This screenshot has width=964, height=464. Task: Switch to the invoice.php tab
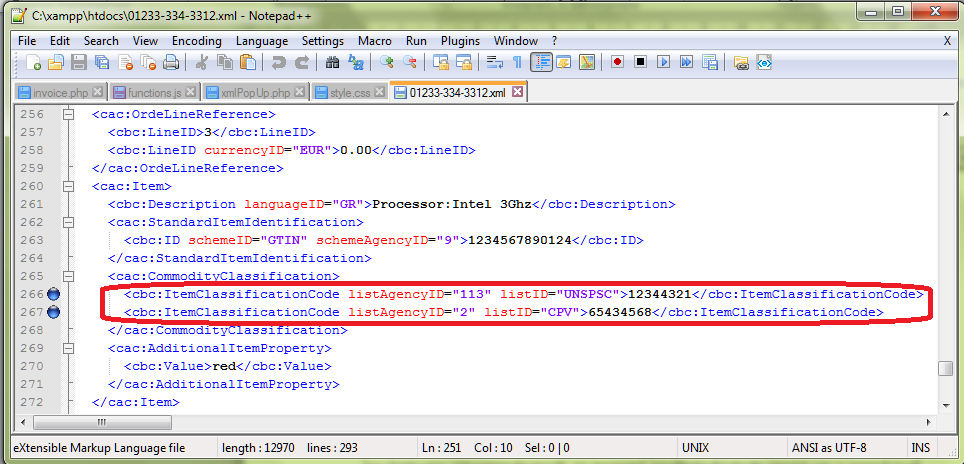(61, 93)
